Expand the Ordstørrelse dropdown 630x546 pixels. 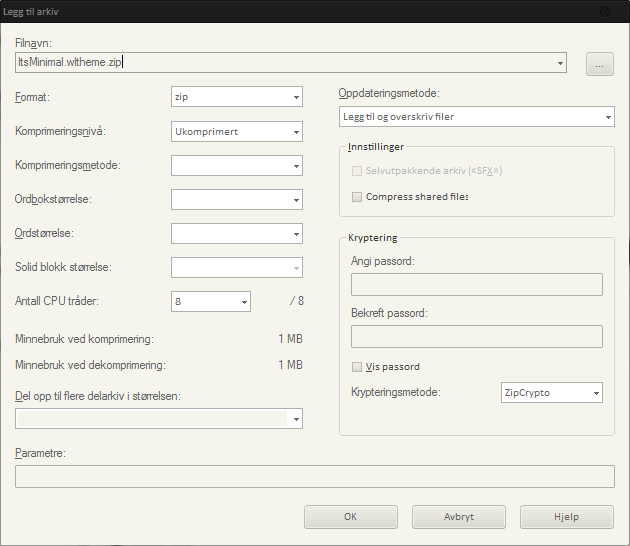pos(237,233)
